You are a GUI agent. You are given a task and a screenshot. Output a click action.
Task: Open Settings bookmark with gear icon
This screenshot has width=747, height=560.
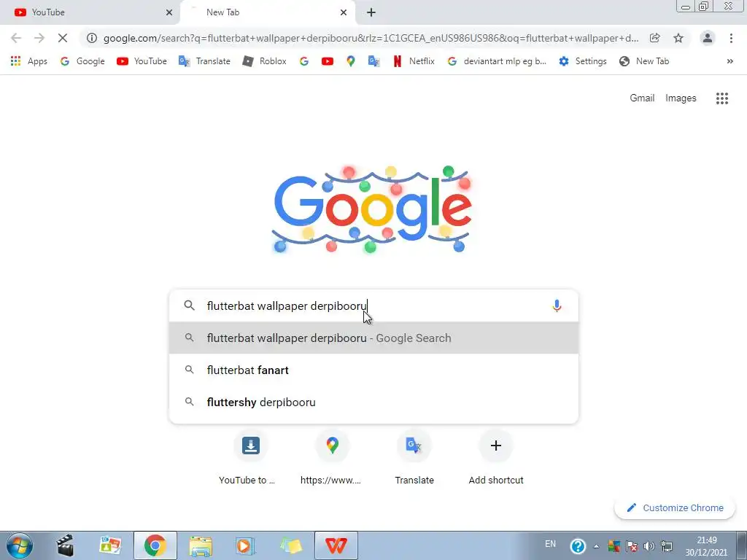click(x=583, y=61)
